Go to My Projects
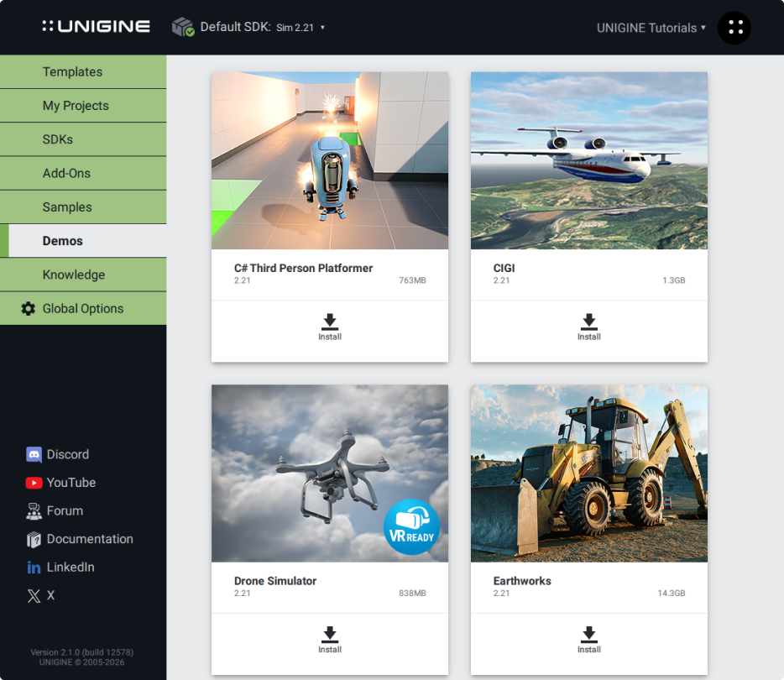 coord(83,106)
